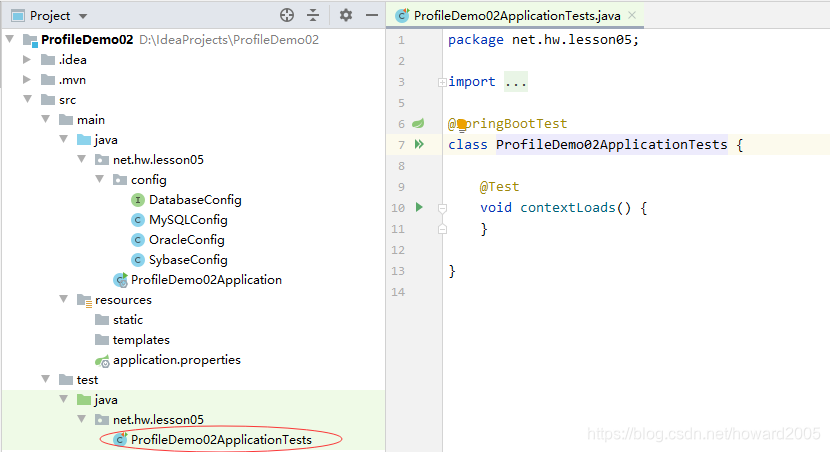Image resolution: width=830 pixels, height=452 pixels.
Task: Open the Project view dropdown arrow
Action: pos(83,16)
